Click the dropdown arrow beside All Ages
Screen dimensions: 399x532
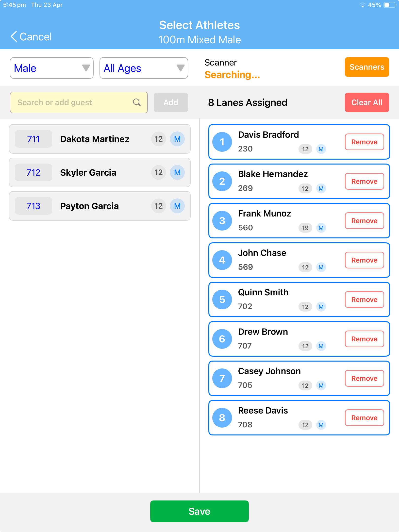[180, 68]
